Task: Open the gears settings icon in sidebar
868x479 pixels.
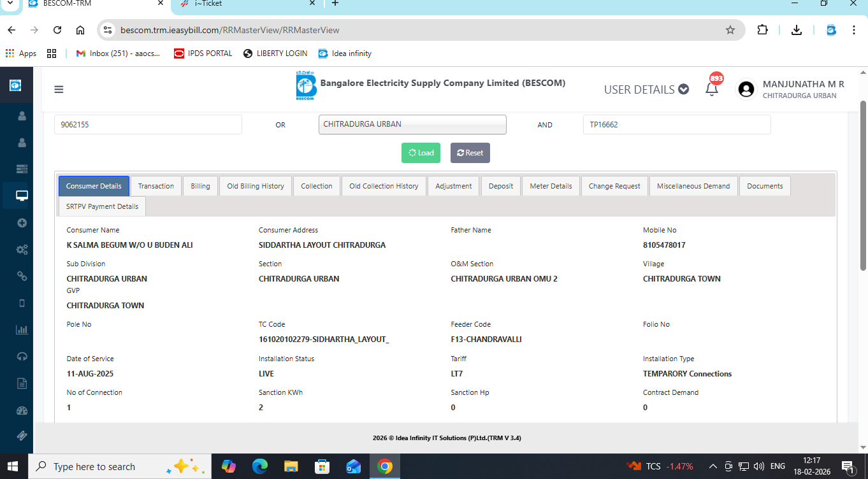Action: point(22,250)
